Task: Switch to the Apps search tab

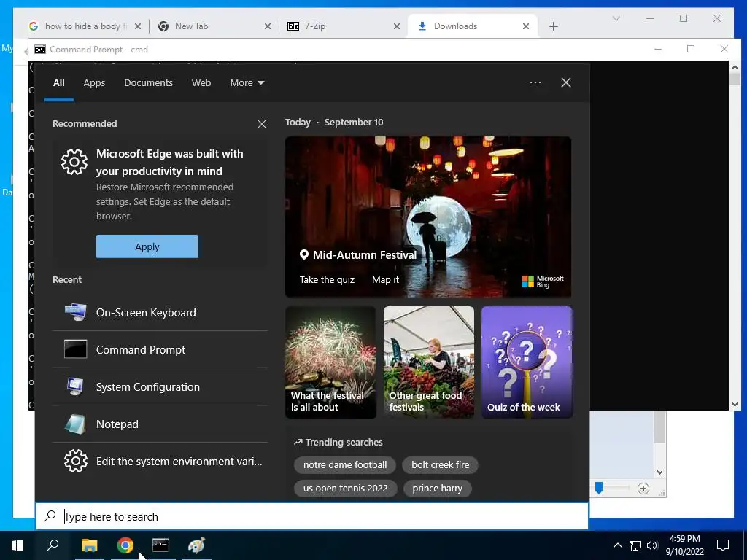Action: [94, 83]
